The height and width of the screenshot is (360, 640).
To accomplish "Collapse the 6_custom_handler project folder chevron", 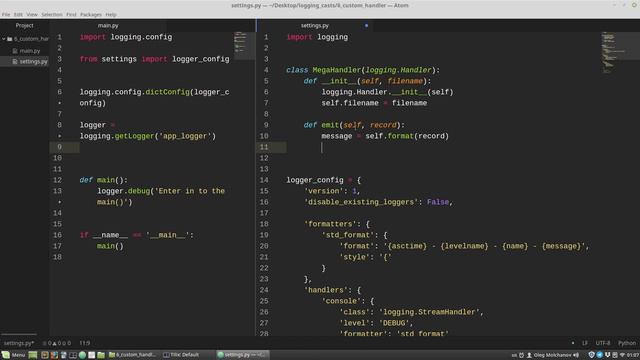I will tap(4, 39).
